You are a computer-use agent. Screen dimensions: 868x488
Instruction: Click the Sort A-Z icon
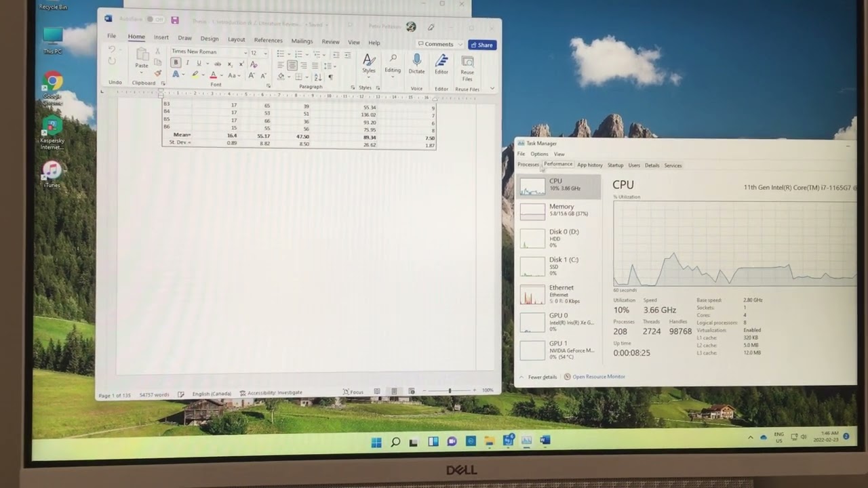pos(318,77)
